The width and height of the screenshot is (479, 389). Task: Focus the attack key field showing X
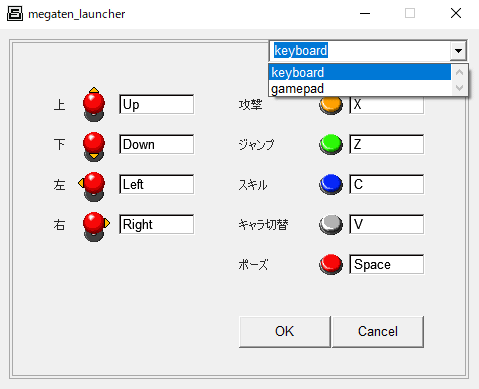[387, 106]
